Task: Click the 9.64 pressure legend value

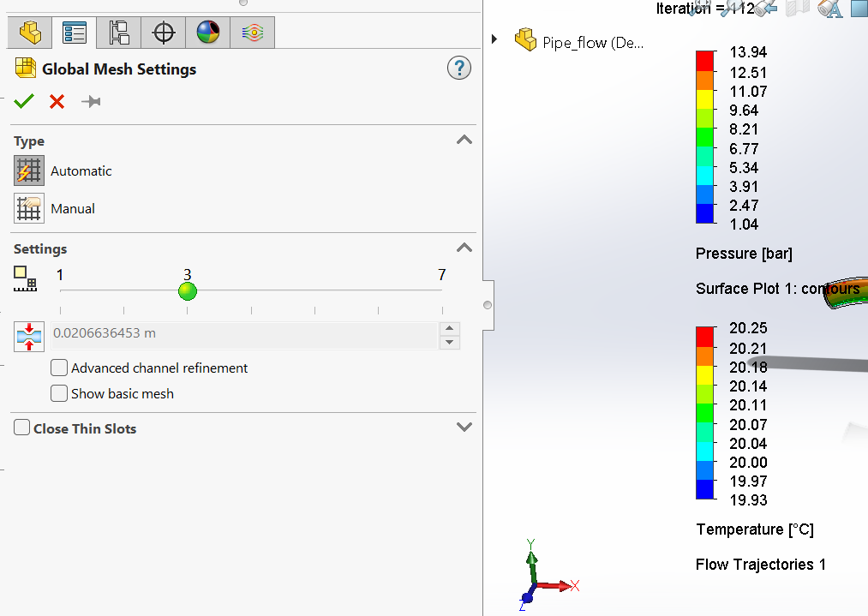Action: 744,111
